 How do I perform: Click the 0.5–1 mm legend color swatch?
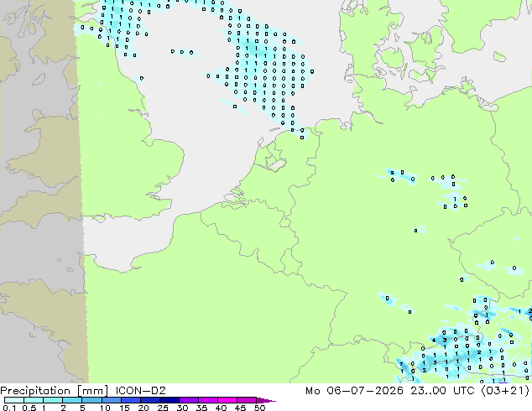[34, 400]
